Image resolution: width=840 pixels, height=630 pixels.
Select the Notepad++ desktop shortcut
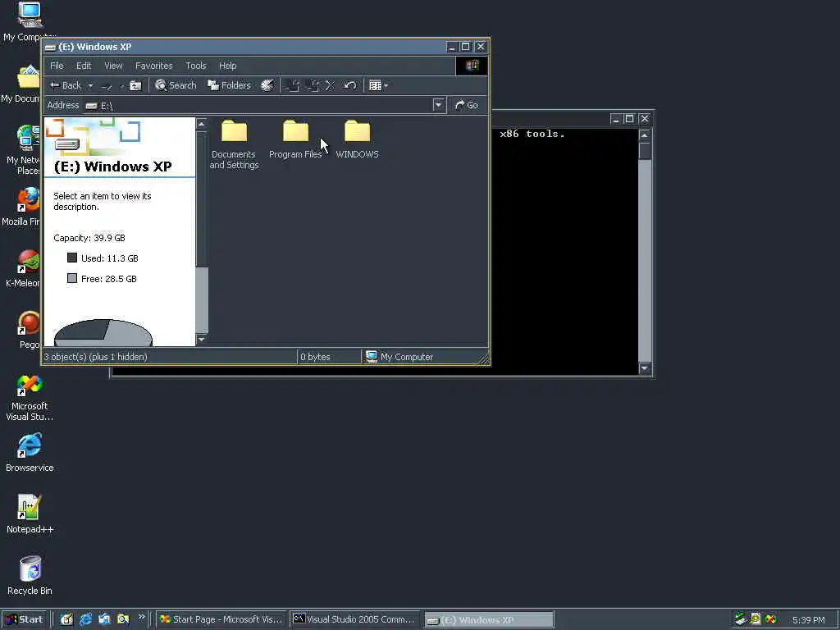point(30,514)
